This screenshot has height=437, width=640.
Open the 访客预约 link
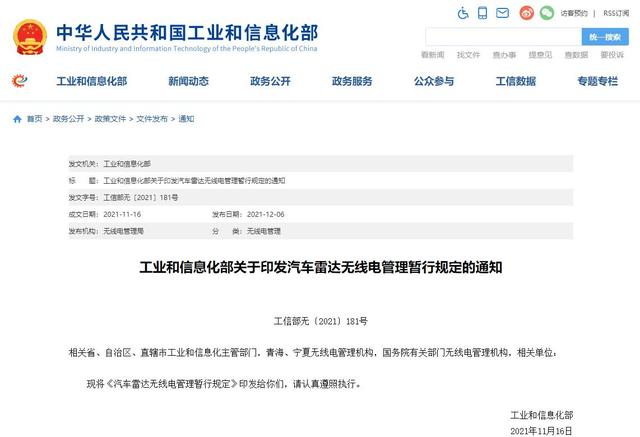(574, 13)
